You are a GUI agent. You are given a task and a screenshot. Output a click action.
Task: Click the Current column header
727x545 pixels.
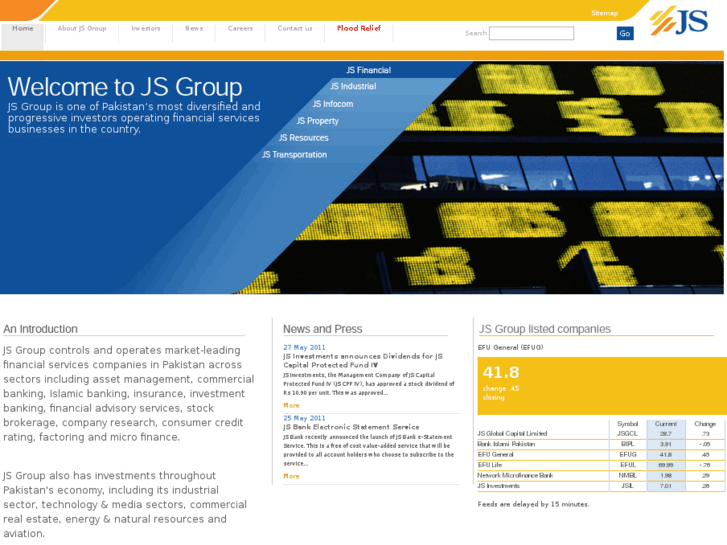pos(666,424)
